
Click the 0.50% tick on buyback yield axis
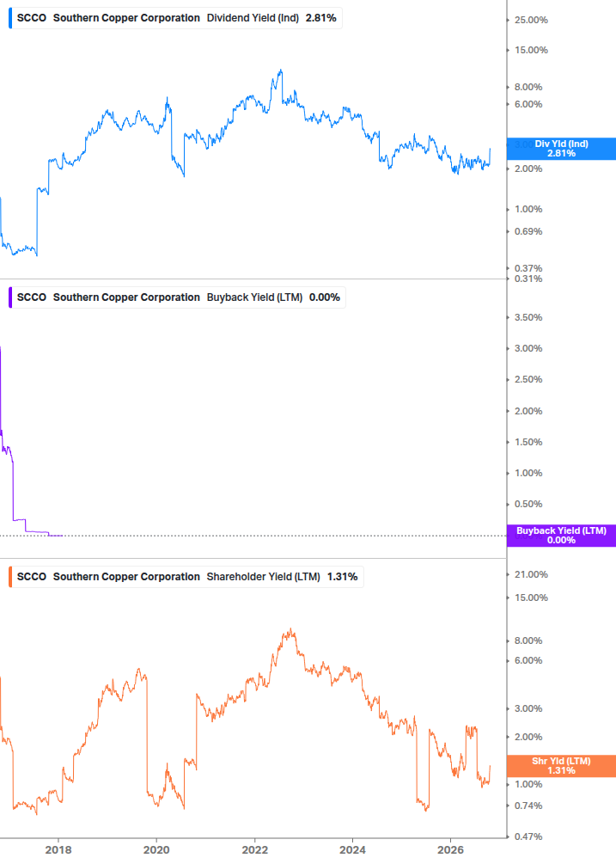(x=528, y=504)
